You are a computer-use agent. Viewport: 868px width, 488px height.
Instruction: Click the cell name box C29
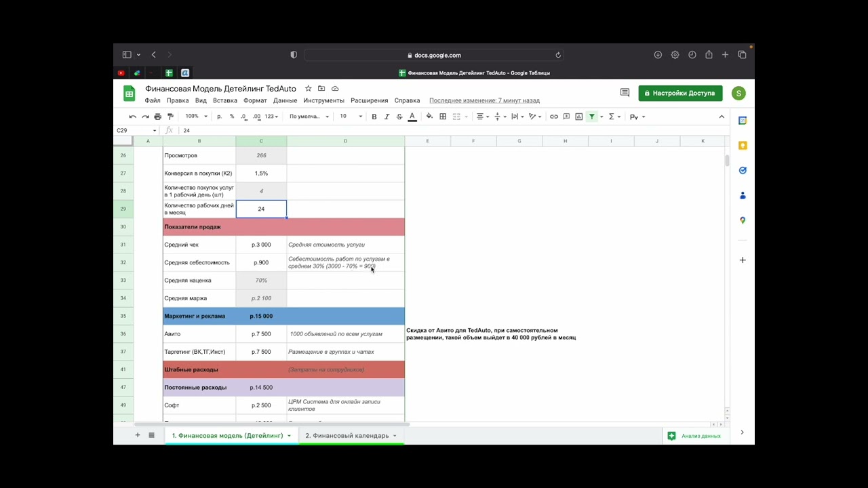coord(133,130)
